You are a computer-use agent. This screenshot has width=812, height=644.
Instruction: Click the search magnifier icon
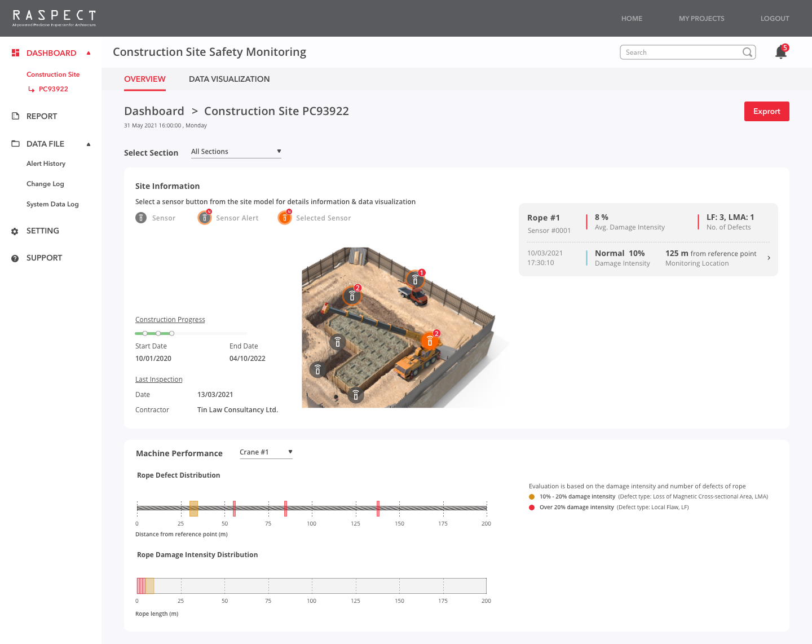pos(747,52)
